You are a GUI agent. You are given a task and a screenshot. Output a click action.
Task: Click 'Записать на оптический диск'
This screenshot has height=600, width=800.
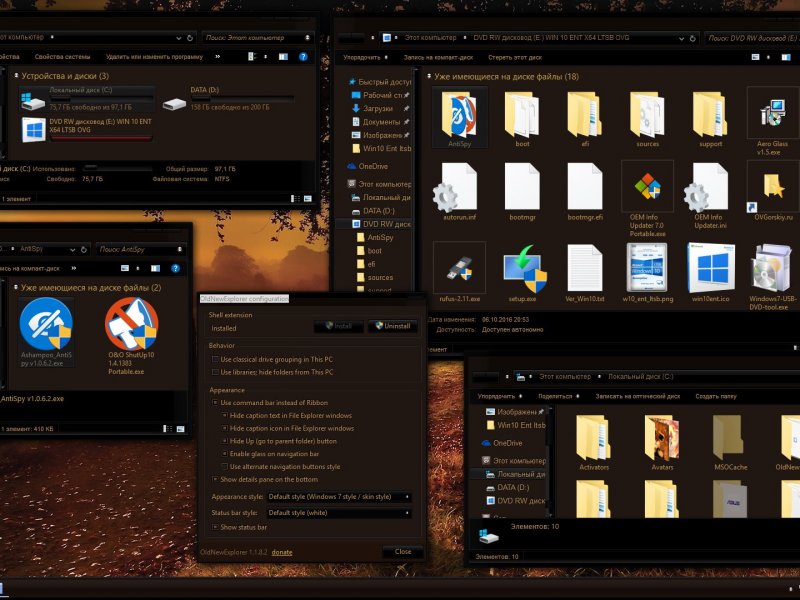point(637,396)
